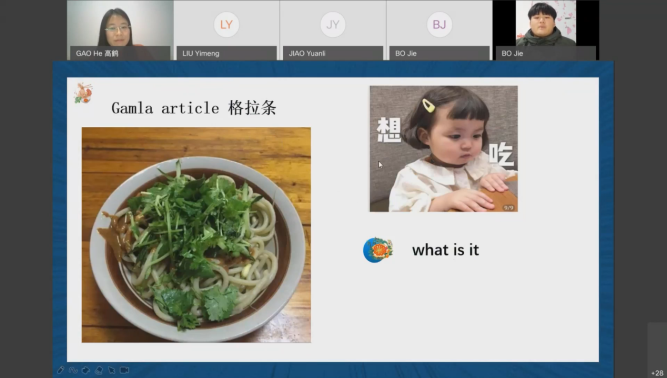
Task: Activate the eraser tool
Action: [x=99, y=370]
